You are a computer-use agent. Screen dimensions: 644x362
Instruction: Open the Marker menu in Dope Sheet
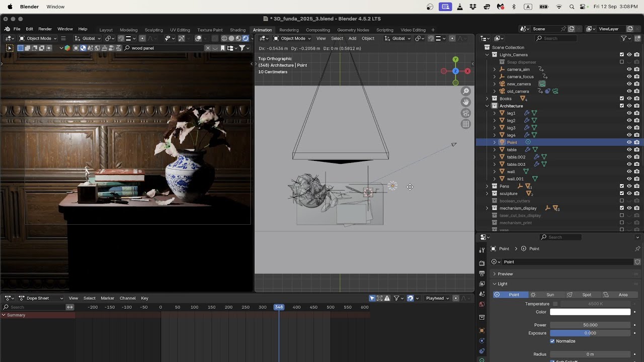point(108,298)
